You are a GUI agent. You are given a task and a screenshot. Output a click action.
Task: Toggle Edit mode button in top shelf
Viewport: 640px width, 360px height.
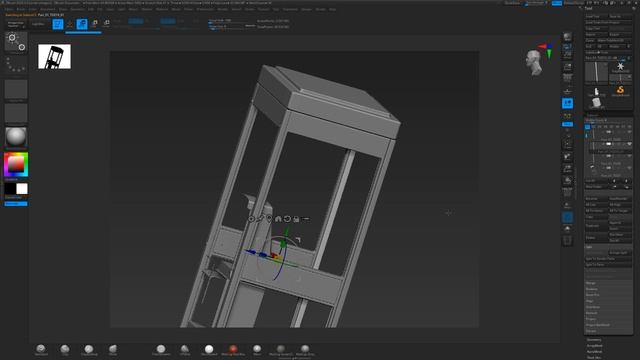[x=58, y=24]
